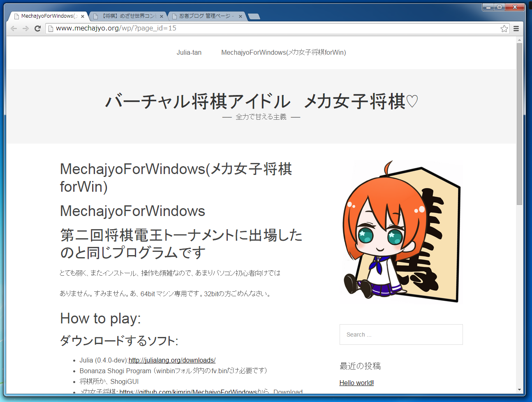Screen dimensions: 532x402
Task: Maximize the Chrome browser window
Action: [x=499, y=7]
